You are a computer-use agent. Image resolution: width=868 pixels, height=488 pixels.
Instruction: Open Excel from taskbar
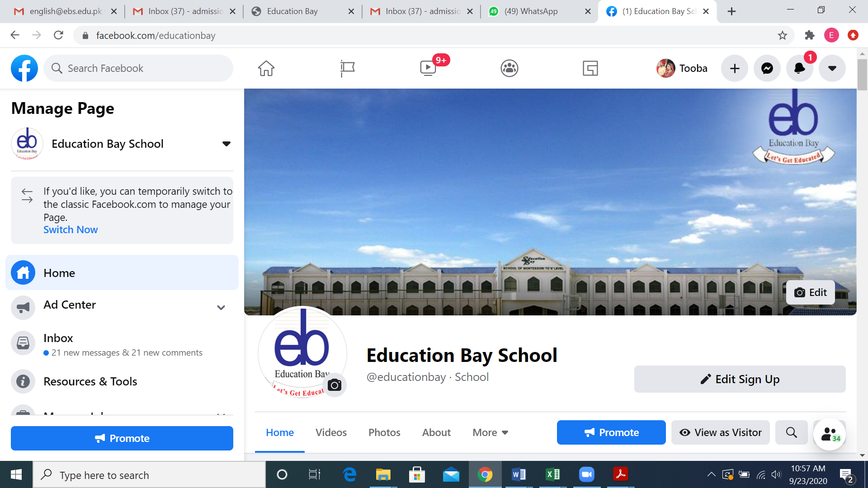point(553,474)
